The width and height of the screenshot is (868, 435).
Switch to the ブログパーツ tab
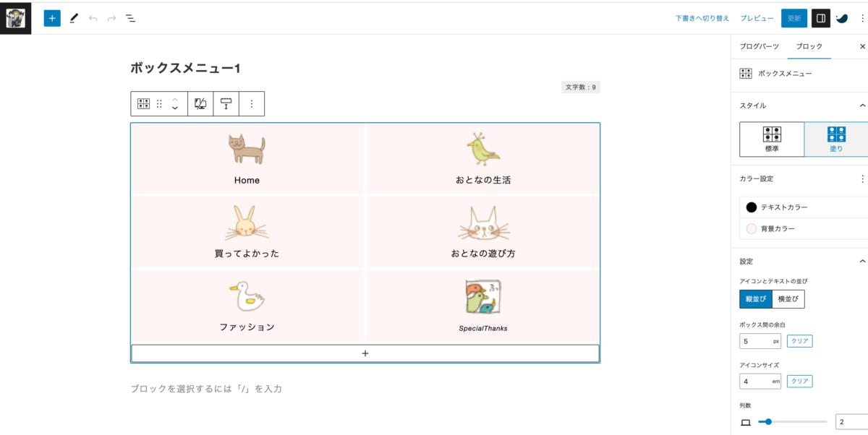pyautogui.click(x=759, y=46)
